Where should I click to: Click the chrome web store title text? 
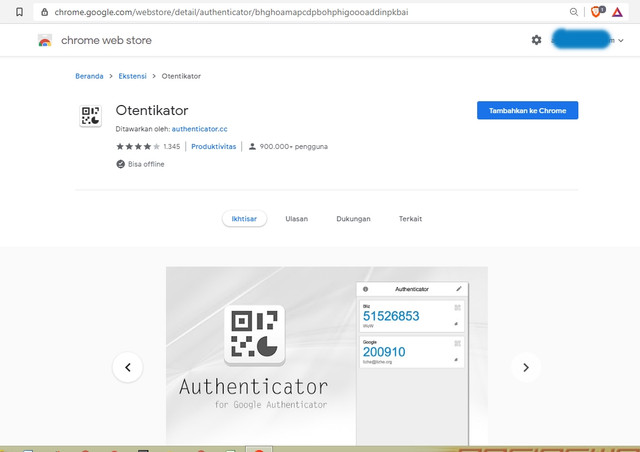pyautogui.click(x=106, y=40)
